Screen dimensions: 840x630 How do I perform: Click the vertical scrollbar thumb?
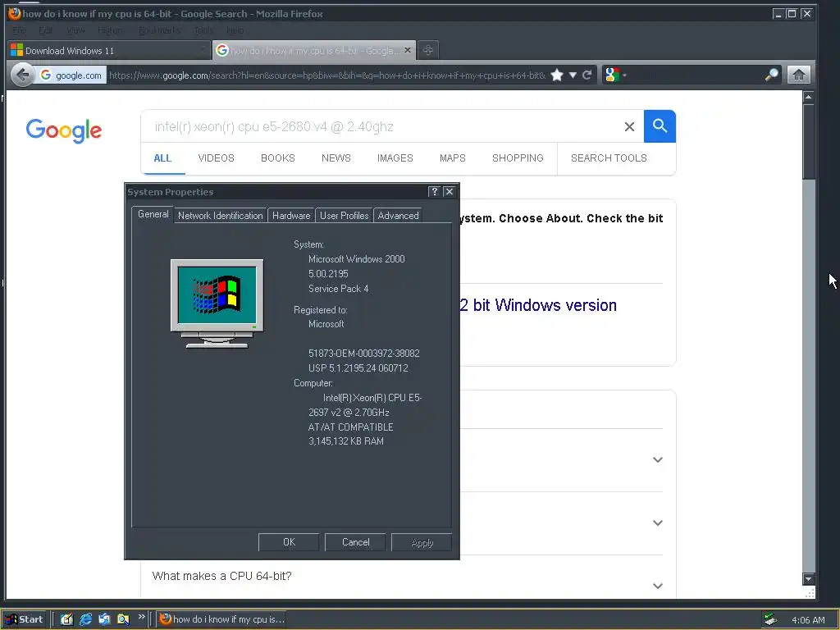[809, 142]
